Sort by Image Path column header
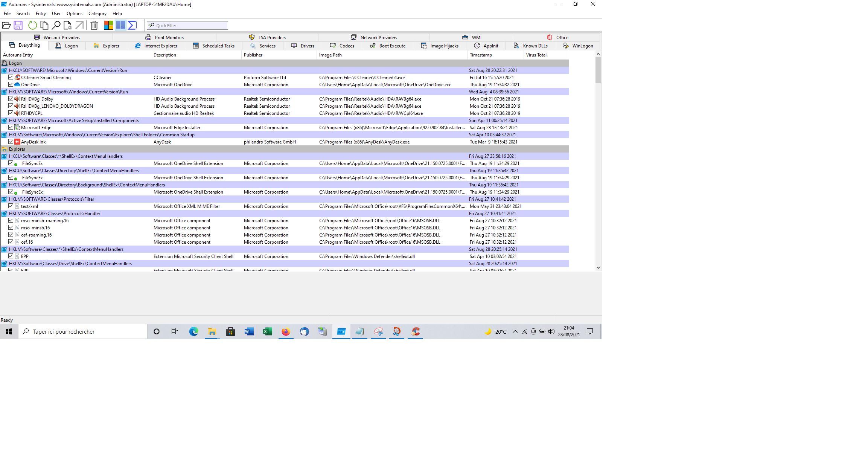Screen dimensions: 868x464 (x=392, y=55)
